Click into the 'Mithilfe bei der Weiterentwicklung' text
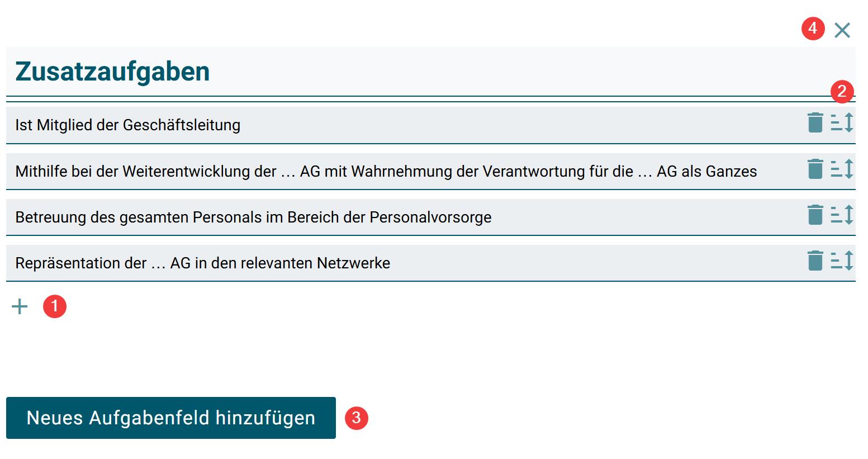 [x=386, y=171]
